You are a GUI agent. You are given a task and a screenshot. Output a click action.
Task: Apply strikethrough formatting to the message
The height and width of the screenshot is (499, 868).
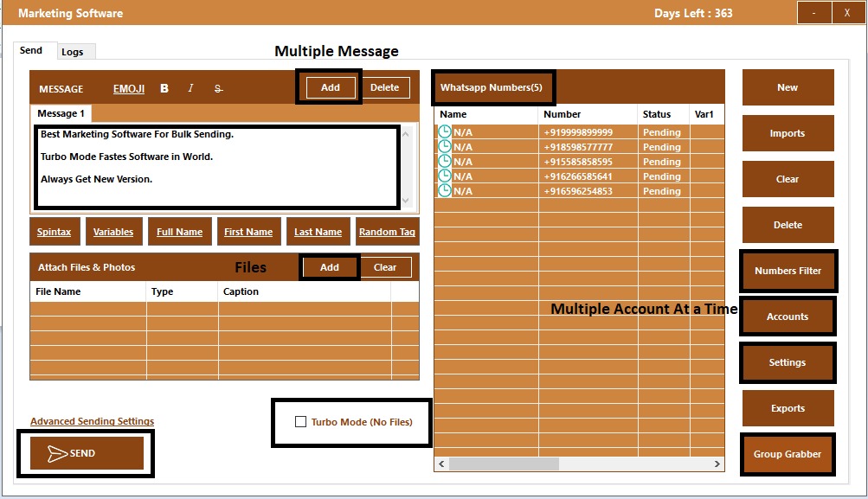point(218,88)
